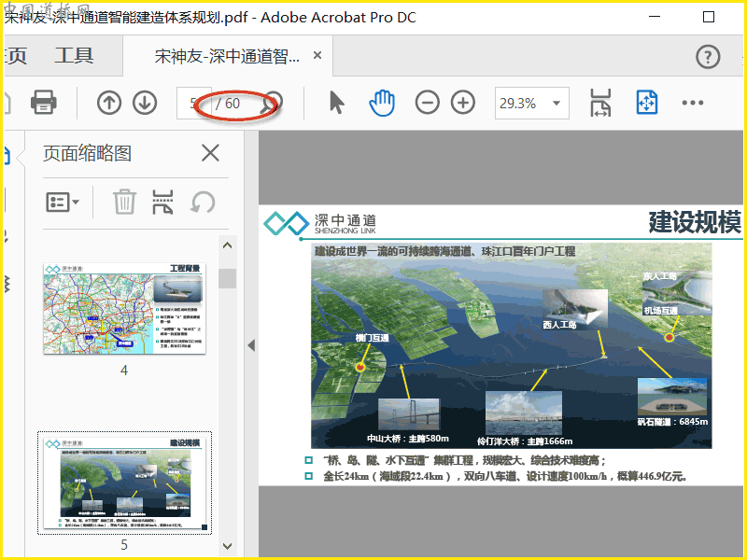Select page 4 thumbnail 工程背景

[x=124, y=308]
